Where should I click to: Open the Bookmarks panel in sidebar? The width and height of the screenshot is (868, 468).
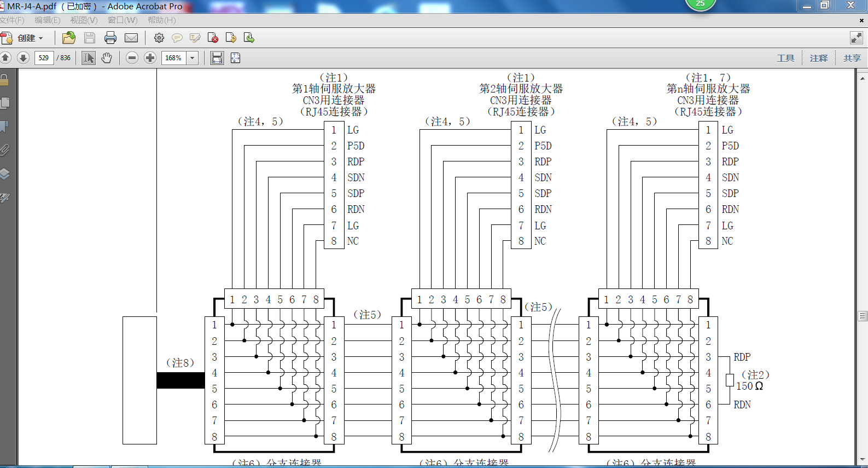point(5,126)
